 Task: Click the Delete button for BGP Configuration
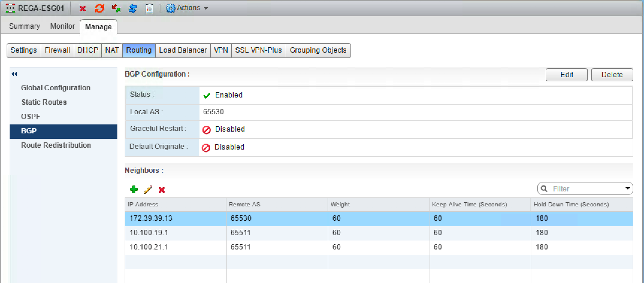pyautogui.click(x=612, y=75)
